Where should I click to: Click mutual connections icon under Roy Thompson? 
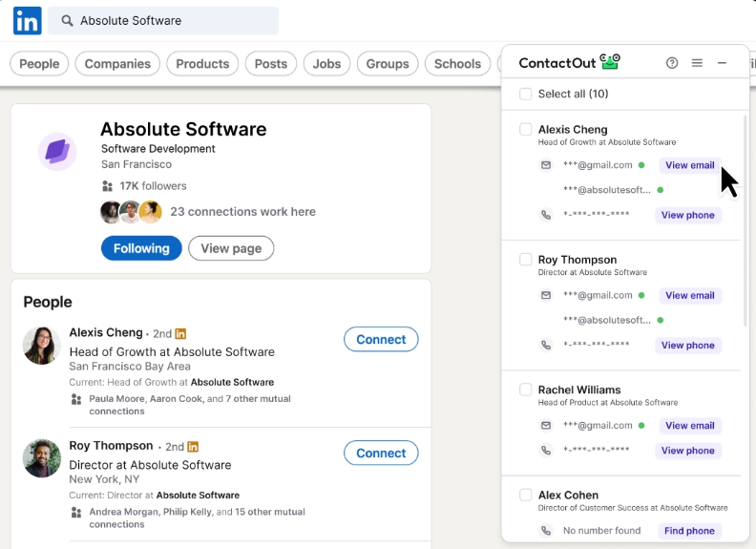tap(76, 513)
